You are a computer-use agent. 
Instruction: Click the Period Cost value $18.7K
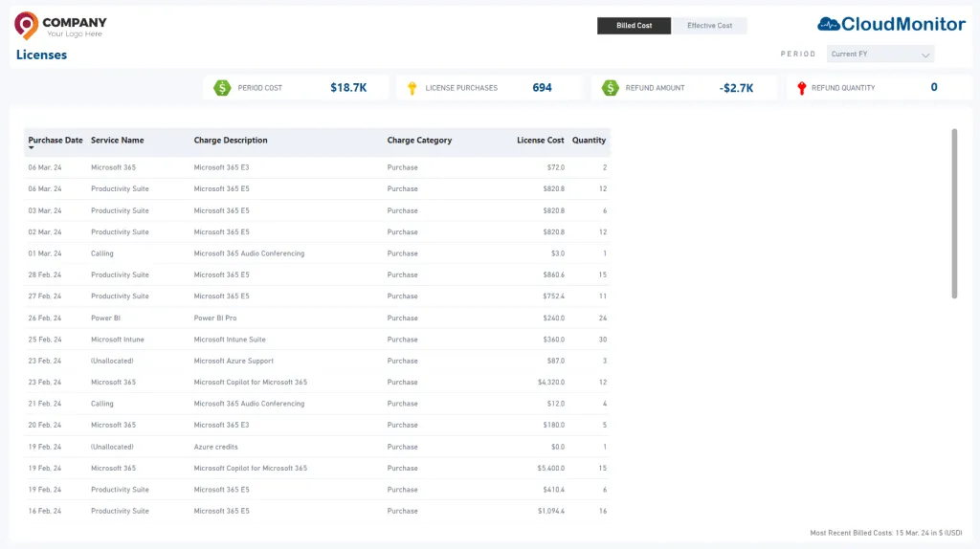(348, 88)
